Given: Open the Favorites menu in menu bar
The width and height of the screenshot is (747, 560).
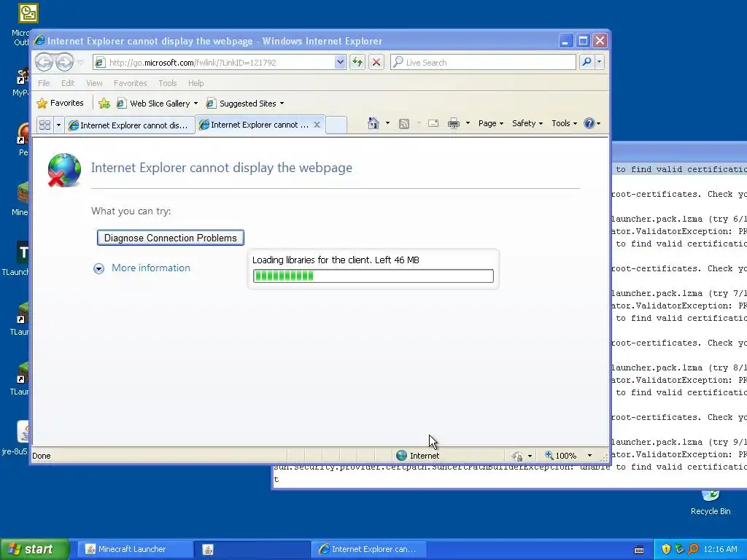Looking at the screenshot, I should [x=130, y=83].
